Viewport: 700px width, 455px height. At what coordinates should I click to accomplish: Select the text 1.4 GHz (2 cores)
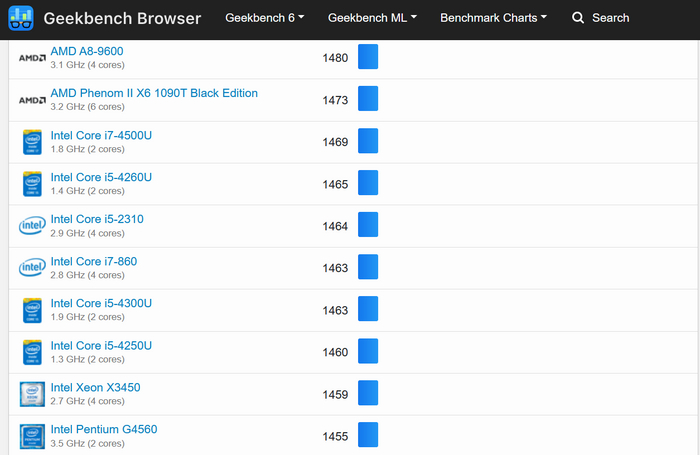point(88,191)
